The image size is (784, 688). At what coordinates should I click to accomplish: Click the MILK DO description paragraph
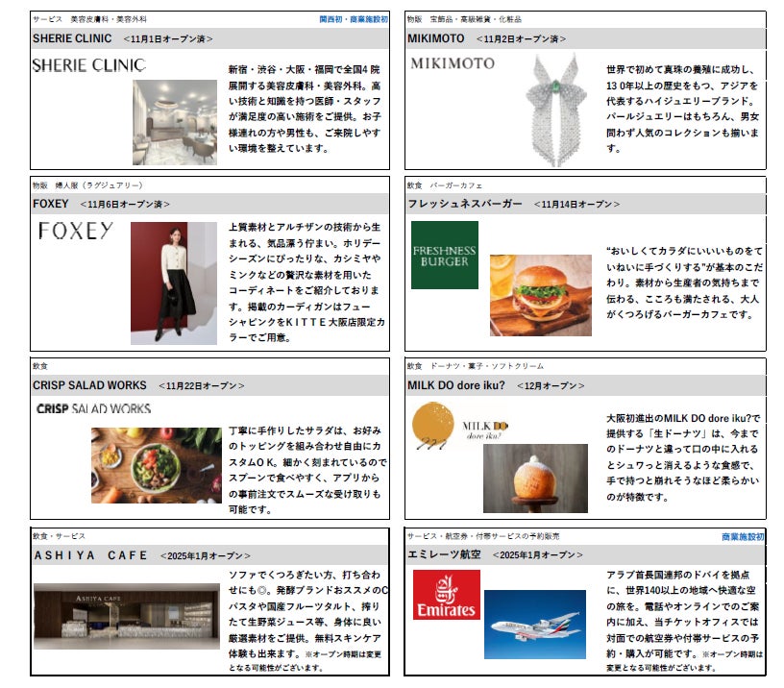(683, 457)
